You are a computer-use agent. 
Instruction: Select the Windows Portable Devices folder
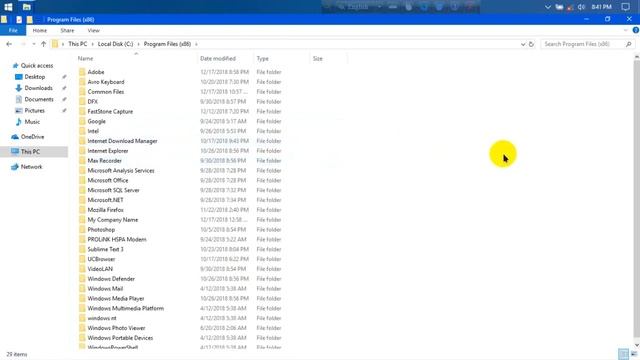120,338
